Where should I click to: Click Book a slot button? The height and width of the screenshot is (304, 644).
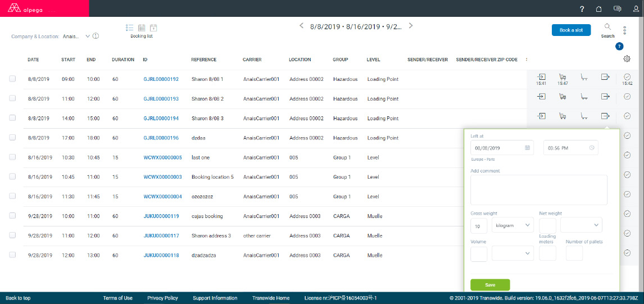(x=571, y=30)
